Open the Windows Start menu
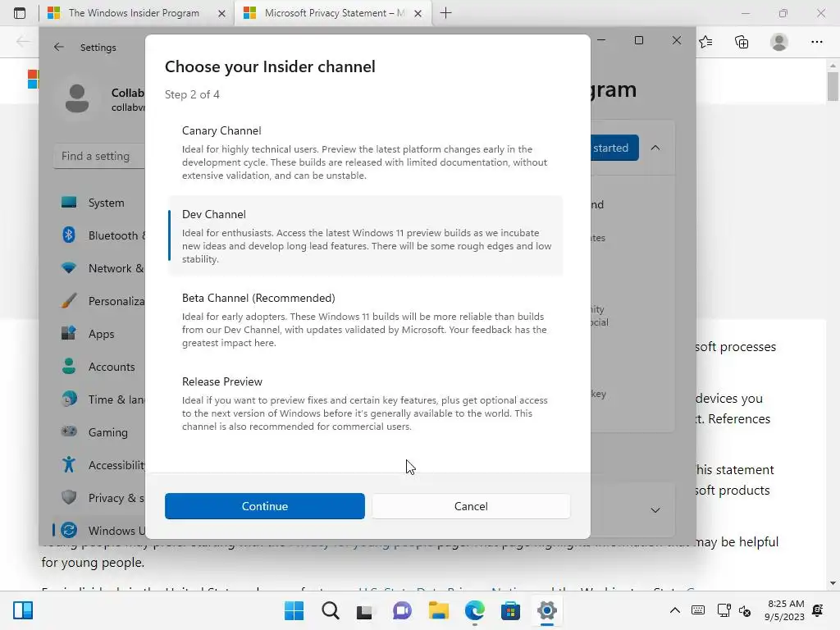Viewport: 840px width, 630px height. click(294, 610)
